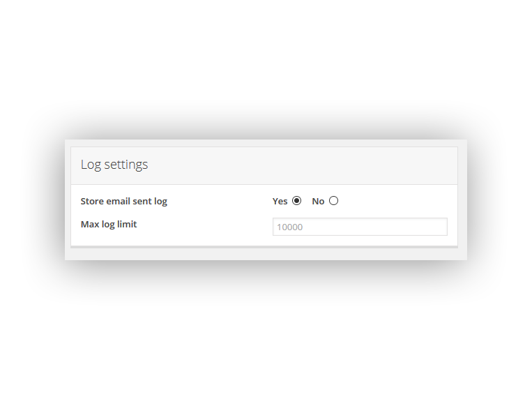Choose Yes for Store email sent log

tap(297, 201)
